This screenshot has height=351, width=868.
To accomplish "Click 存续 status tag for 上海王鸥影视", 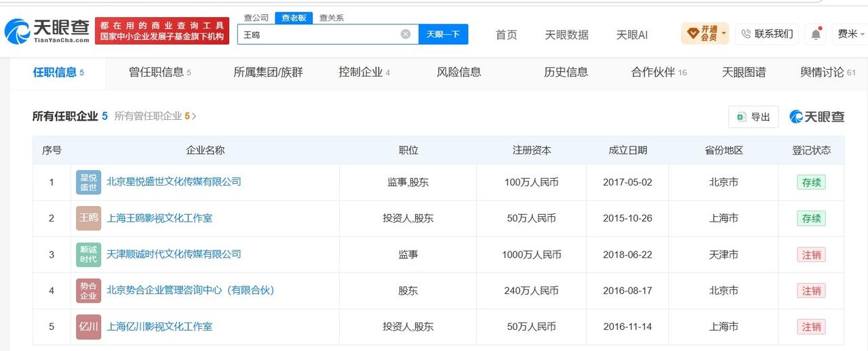I will 811,218.
